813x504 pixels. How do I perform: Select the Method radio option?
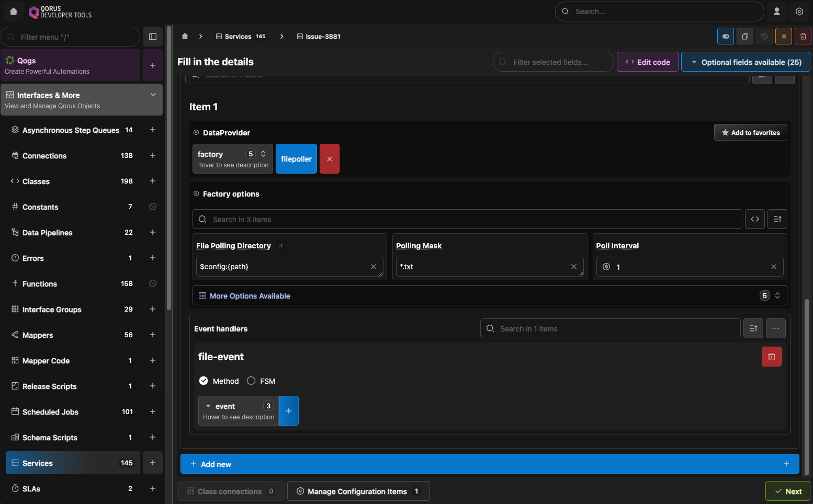(204, 381)
